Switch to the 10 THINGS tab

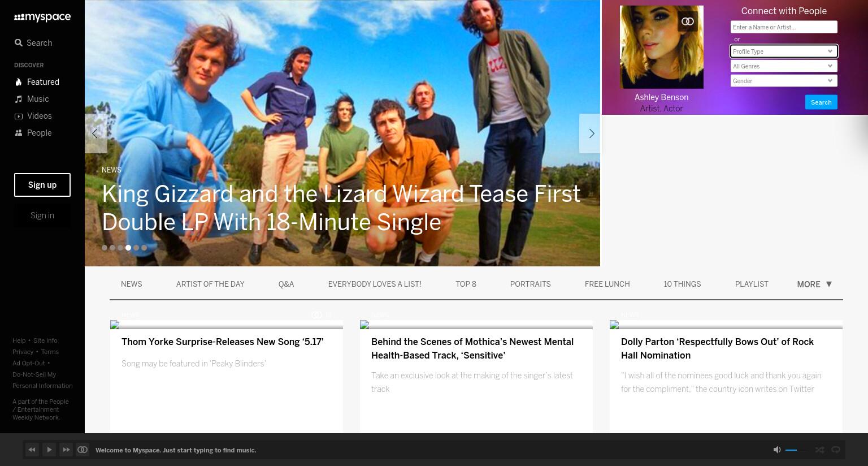[x=682, y=284]
